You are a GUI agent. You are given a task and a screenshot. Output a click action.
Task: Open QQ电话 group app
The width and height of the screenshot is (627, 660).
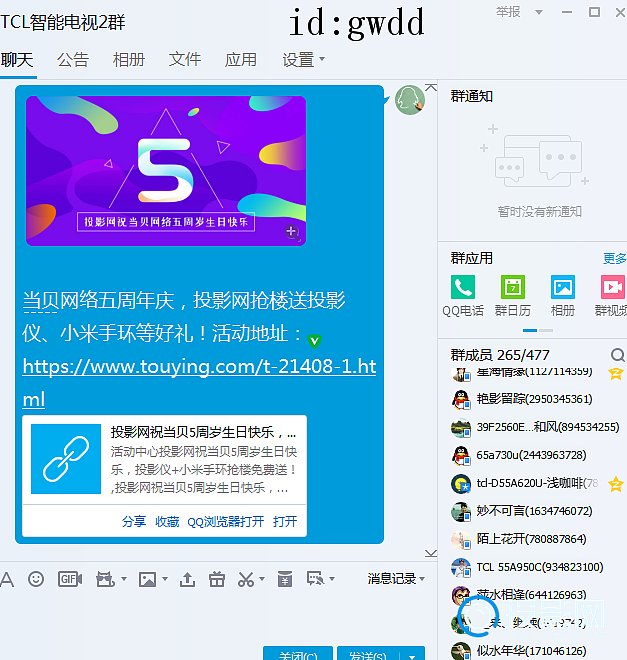coord(463,296)
